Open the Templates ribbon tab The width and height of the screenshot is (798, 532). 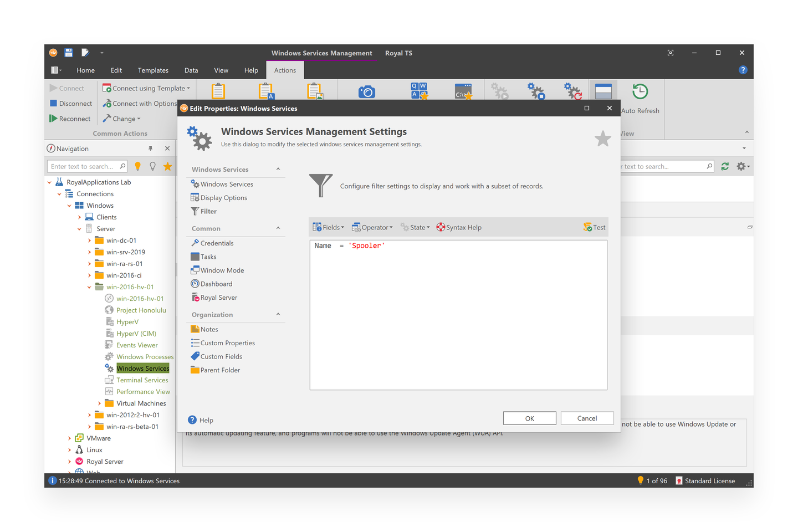(153, 70)
